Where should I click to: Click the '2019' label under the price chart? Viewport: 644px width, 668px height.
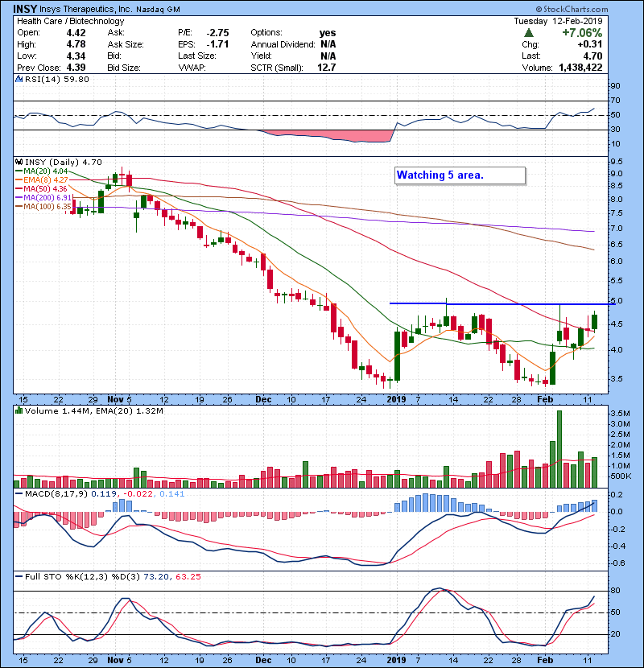[x=396, y=400]
